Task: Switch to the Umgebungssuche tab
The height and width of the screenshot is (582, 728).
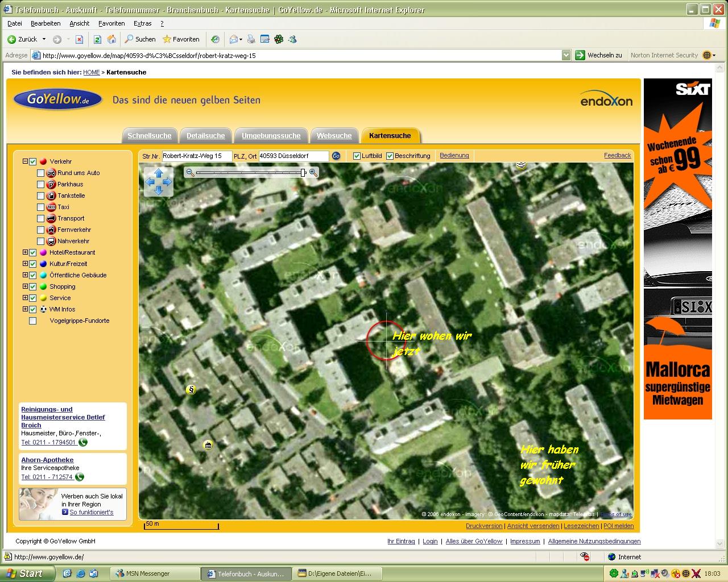Action: [271, 136]
